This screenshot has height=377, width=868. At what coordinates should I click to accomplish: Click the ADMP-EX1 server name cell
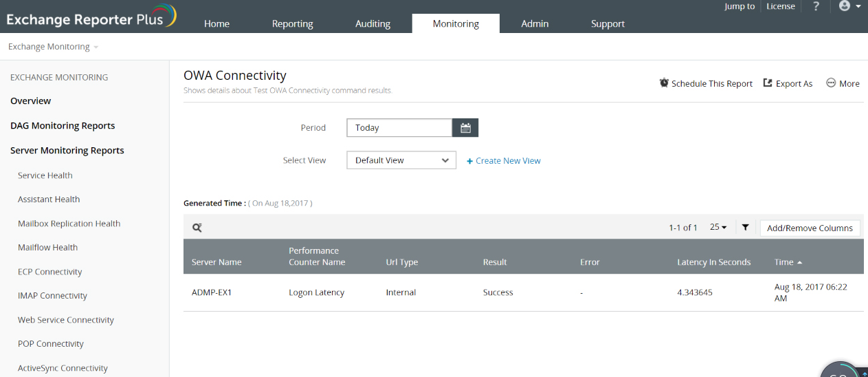click(x=212, y=292)
